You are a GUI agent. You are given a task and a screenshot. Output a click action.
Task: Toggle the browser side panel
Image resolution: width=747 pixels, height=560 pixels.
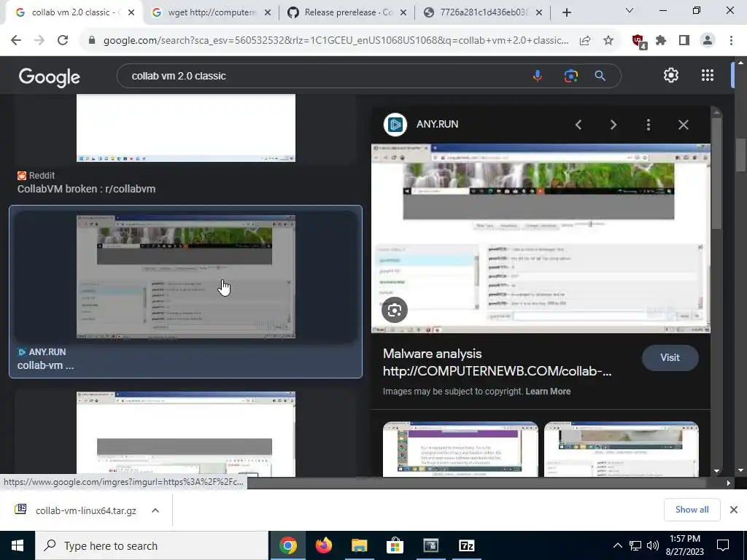(x=684, y=41)
